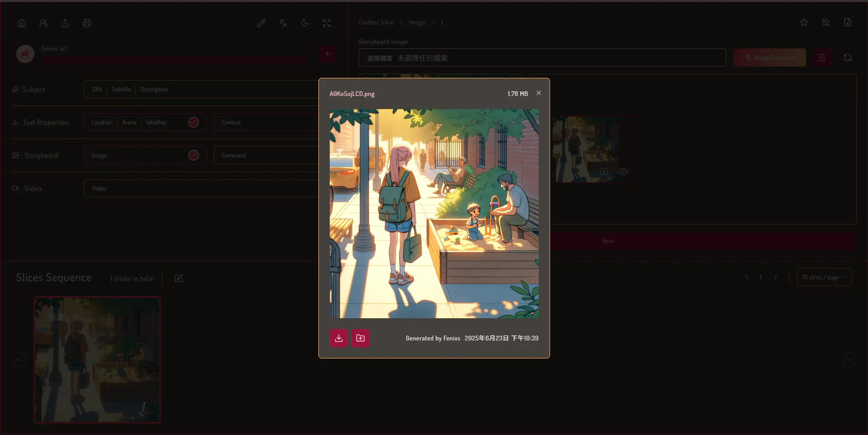Click the crossed-out star icon

(826, 22)
